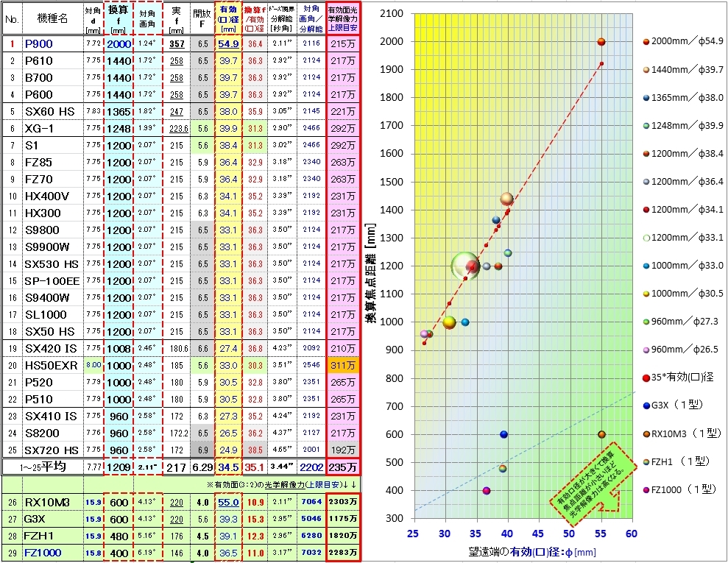The height and width of the screenshot is (563, 728).
Task: Select the FZH1 model name cell
Action: click(52, 536)
